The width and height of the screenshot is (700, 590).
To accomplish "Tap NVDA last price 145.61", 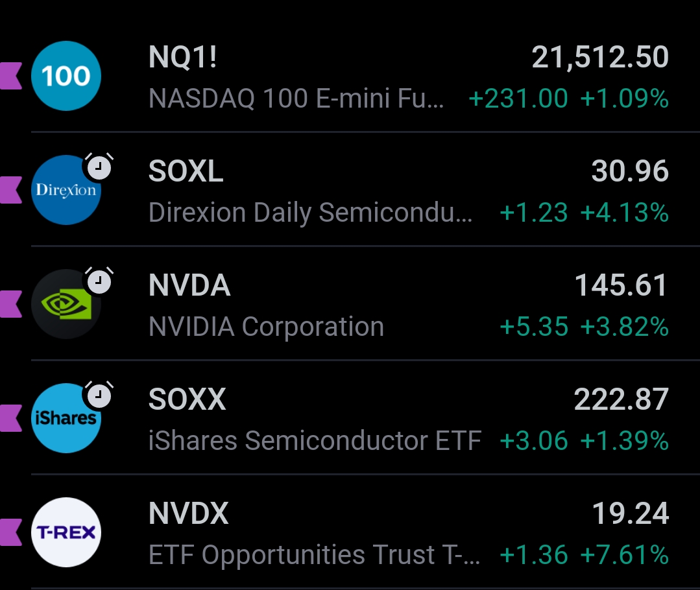I will click(621, 285).
